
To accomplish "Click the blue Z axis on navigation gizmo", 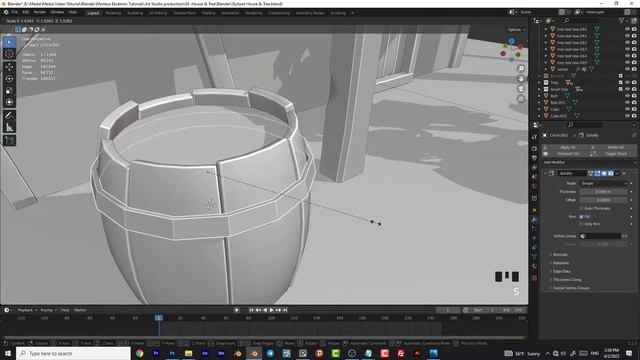I will 511,41.
